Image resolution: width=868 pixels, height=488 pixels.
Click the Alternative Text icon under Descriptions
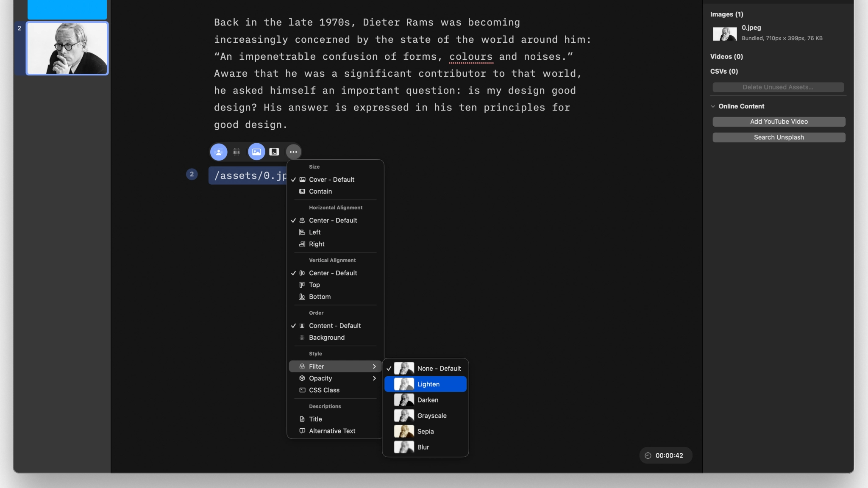click(301, 431)
